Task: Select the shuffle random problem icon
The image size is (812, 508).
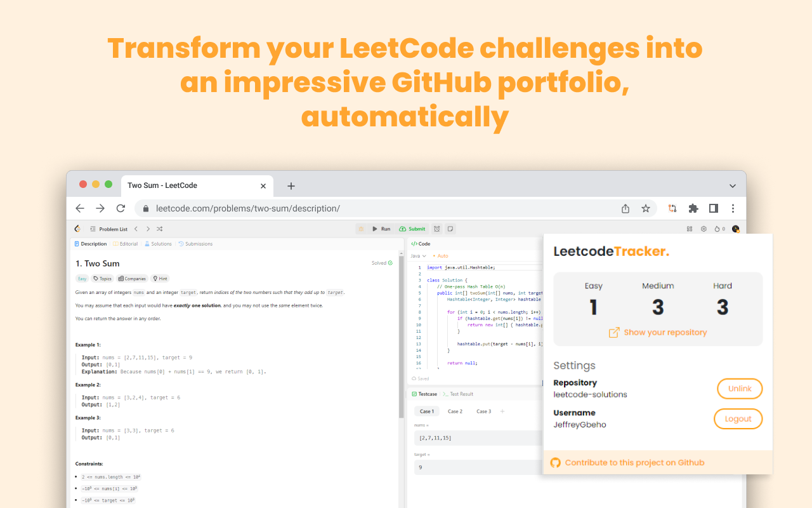Action: point(160,229)
